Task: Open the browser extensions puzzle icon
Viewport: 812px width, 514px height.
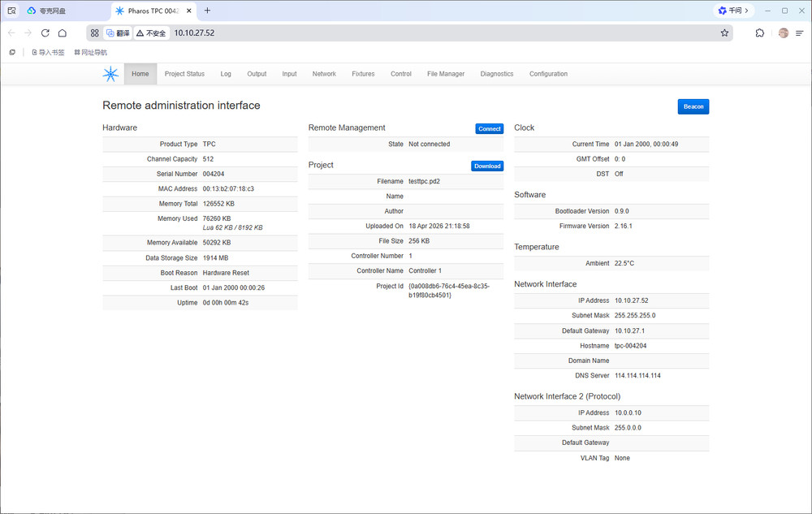Action: (759, 33)
